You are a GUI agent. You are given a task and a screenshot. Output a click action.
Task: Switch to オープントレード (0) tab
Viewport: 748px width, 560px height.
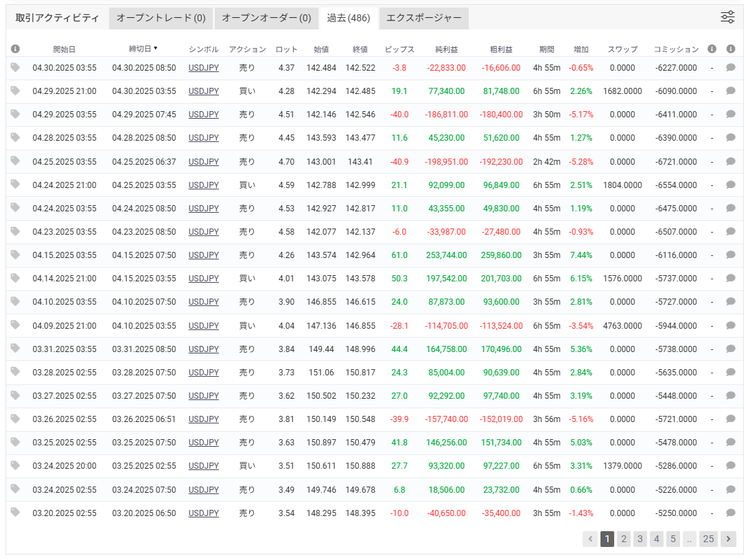pos(161,19)
